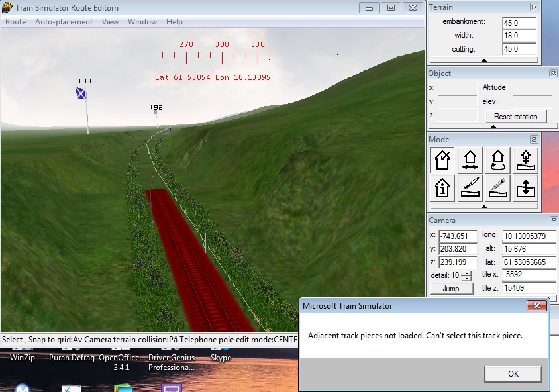Screen dimensions: 559x392
Task: Edit the cutting value field
Action: (519, 49)
